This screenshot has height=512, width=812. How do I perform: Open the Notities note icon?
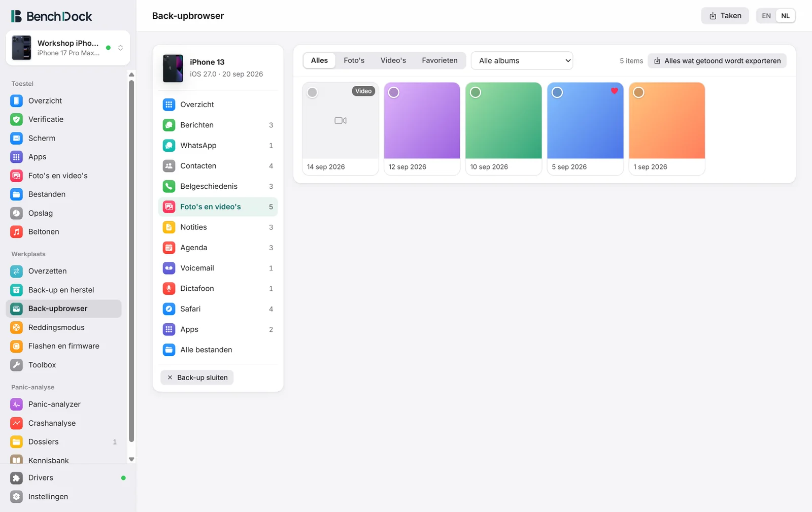tap(169, 227)
